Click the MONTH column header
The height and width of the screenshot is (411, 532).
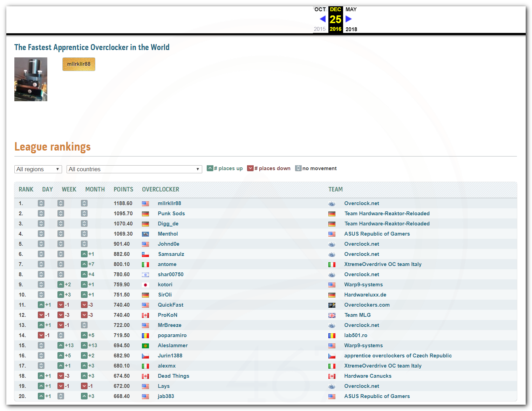click(x=95, y=189)
